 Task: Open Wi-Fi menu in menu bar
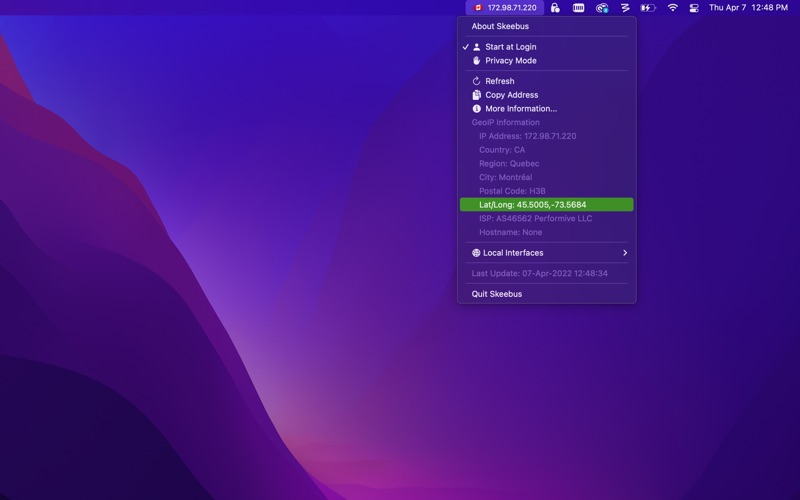672,8
